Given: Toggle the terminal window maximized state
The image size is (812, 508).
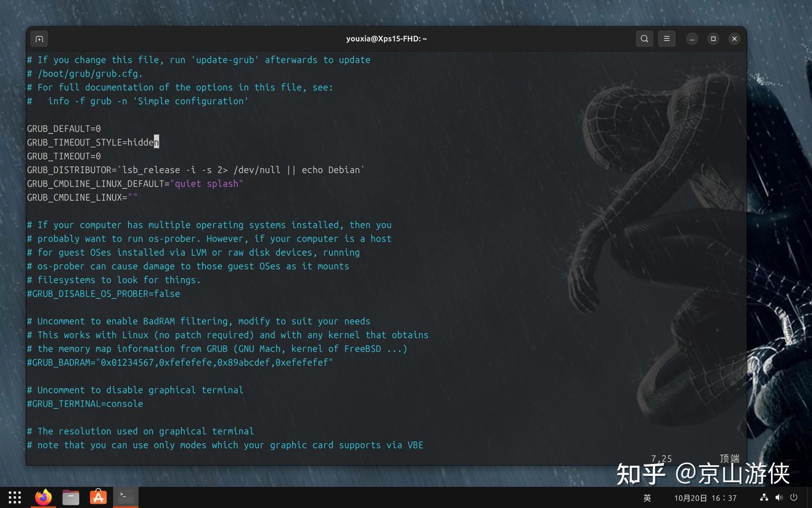Looking at the screenshot, I should click(x=713, y=38).
